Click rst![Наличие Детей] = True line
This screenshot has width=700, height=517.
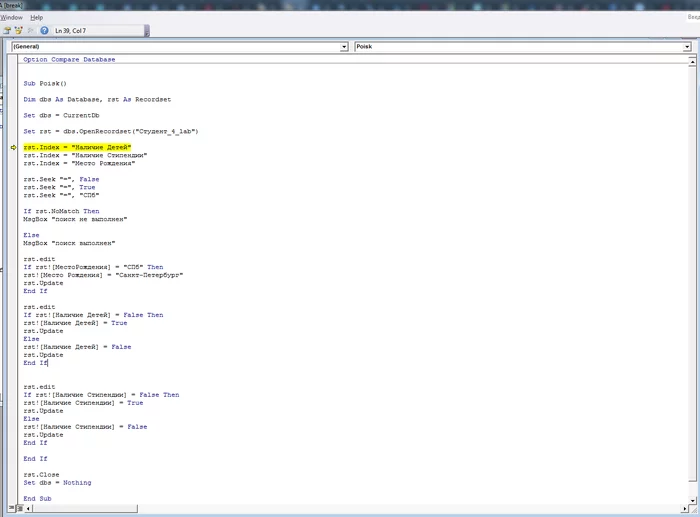coord(75,323)
